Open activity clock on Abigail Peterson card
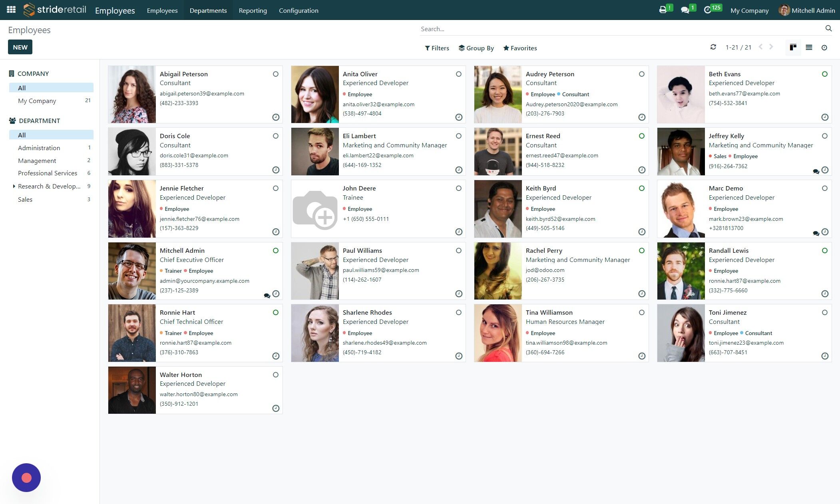 (x=276, y=117)
